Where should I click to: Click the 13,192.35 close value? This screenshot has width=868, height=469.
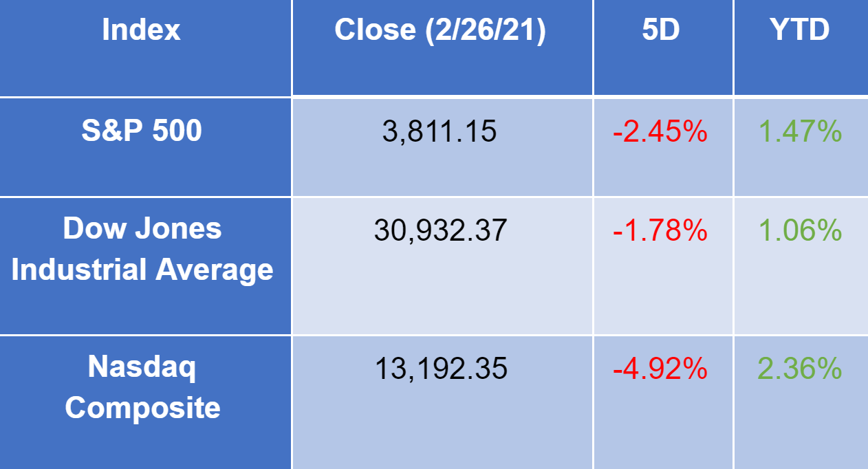point(440,369)
